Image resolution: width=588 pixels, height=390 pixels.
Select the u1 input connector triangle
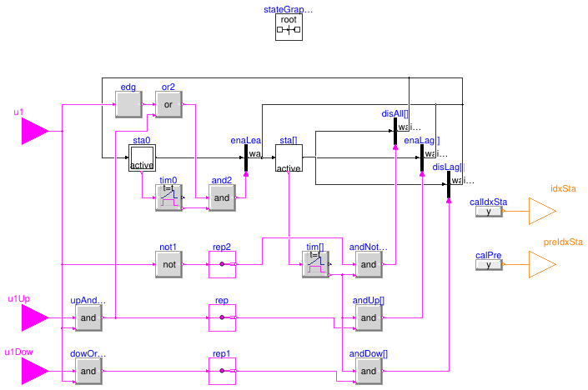35,131
